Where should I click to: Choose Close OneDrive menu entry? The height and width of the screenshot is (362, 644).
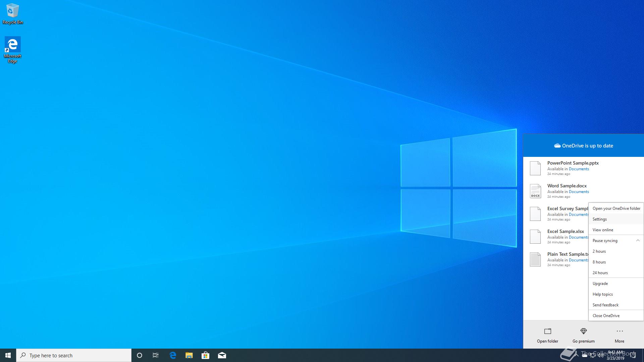(x=606, y=316)
